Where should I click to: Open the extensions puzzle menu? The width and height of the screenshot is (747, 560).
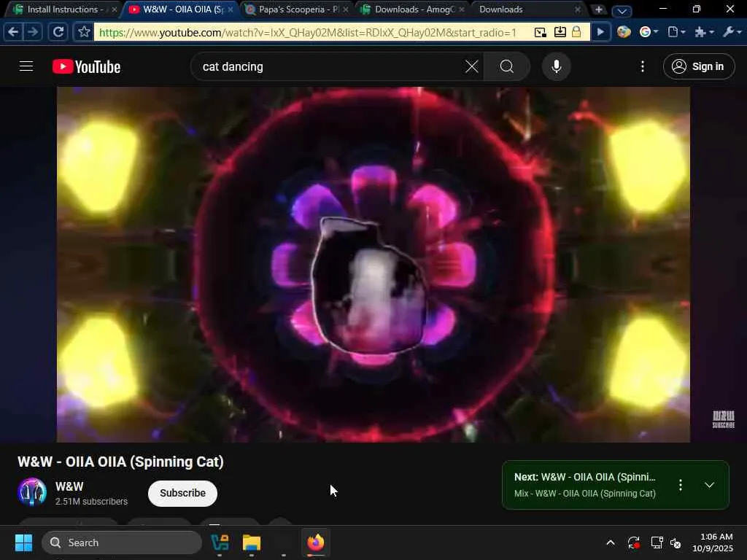point(704,32)
